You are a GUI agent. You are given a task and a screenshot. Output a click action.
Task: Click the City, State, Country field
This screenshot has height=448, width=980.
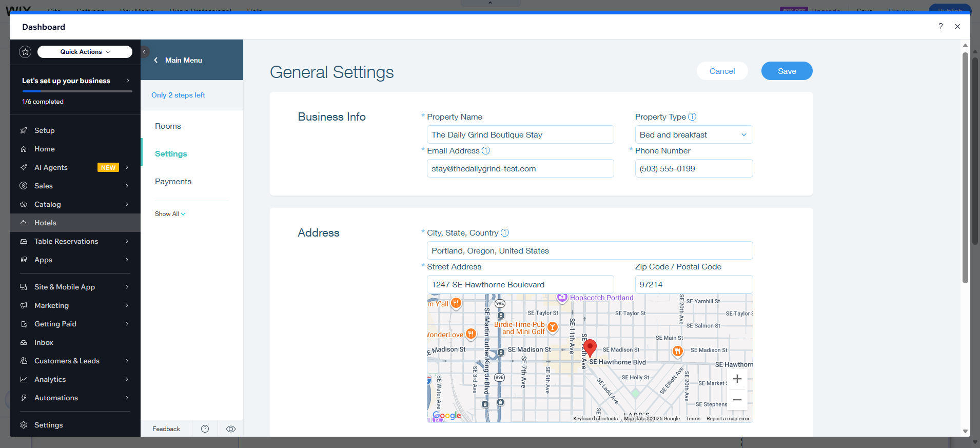[590, 250]
